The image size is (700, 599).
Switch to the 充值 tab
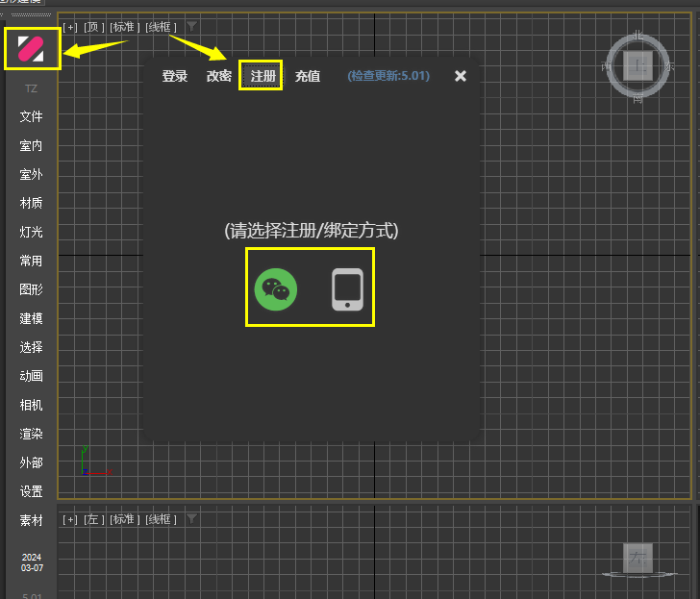click(x=308, y=76)
